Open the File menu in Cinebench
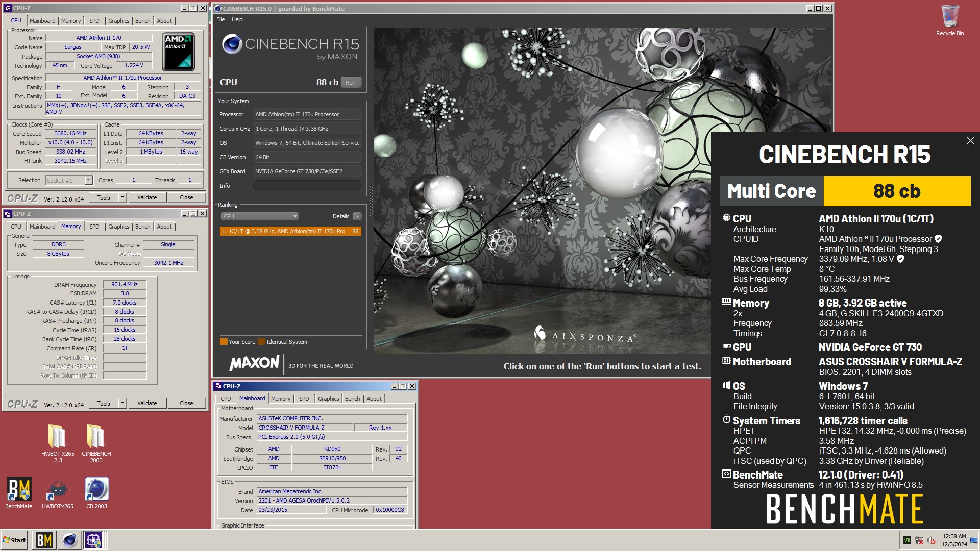980x551 pixels. click(x=220, y=19)
